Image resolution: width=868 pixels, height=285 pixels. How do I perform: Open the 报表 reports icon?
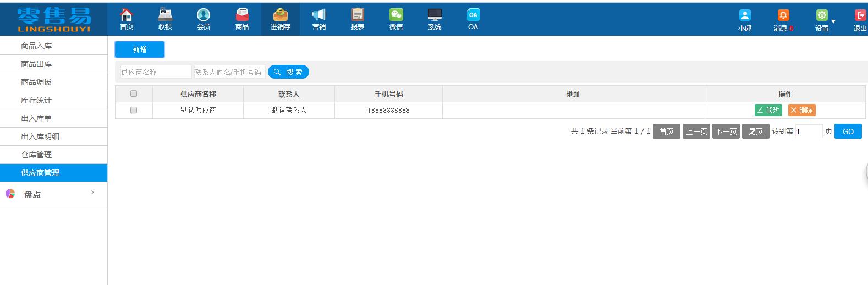358,15
